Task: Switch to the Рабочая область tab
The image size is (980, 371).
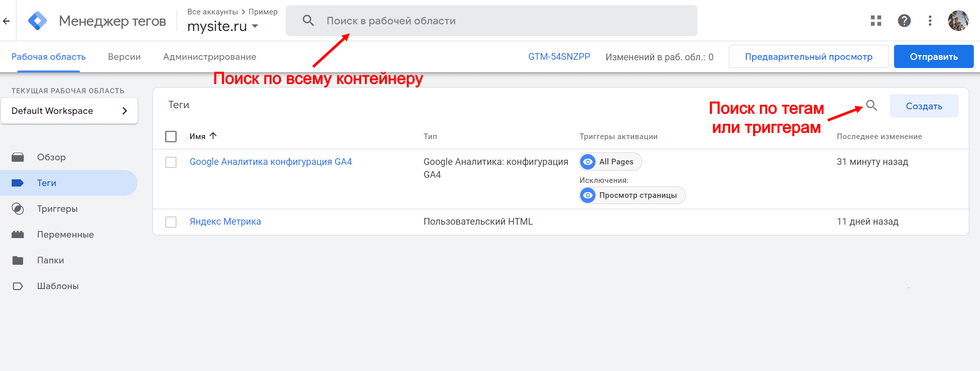Action: point(48,57)
